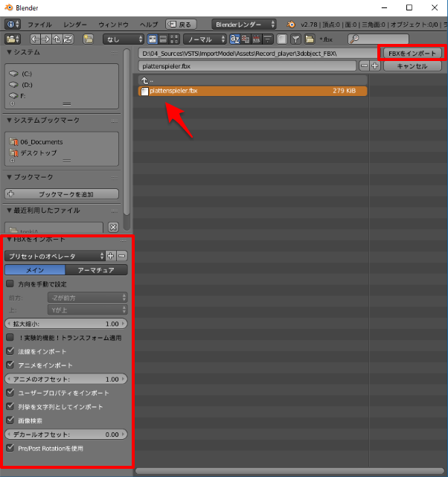Switch to long list display mode

(x=163, y=39)
